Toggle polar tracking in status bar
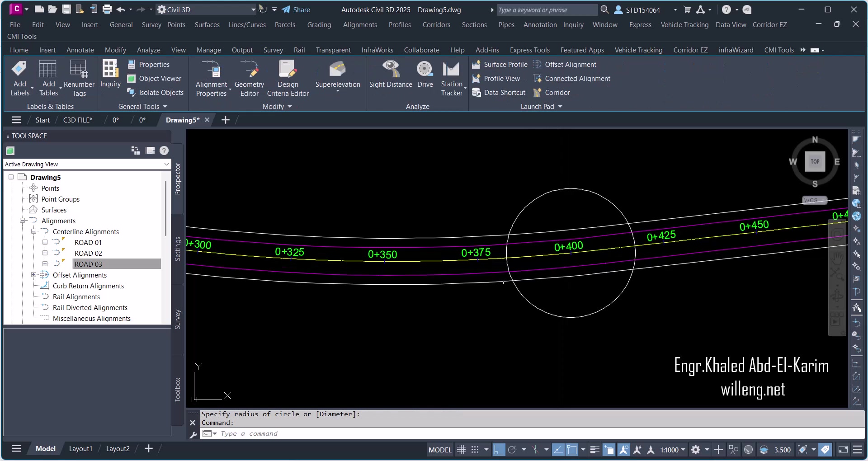 tap(512, 449)
